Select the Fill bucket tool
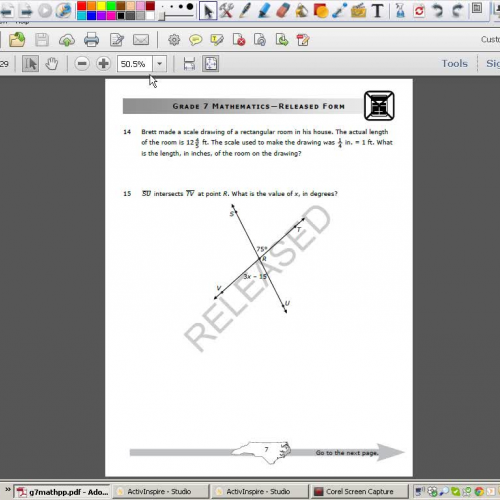 coord(302,11)
